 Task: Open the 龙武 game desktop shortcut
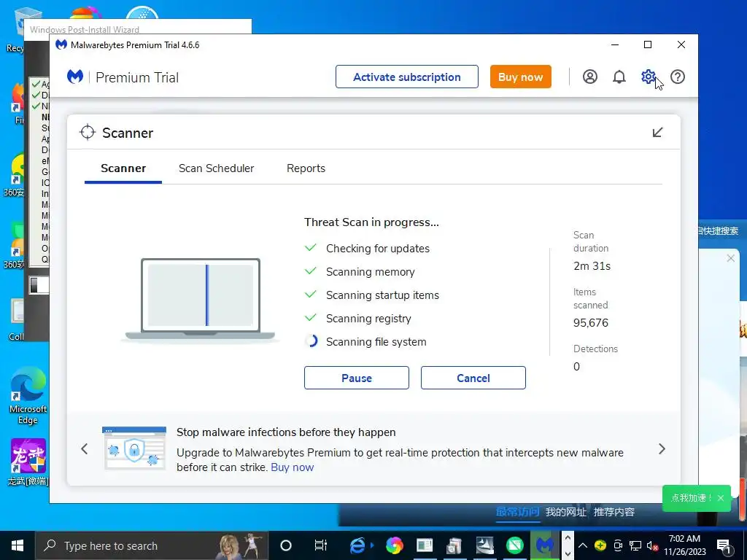pos(28,462)
